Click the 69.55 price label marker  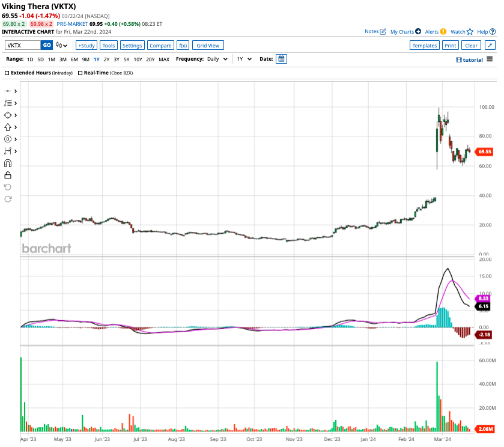[x=484, y=152]
